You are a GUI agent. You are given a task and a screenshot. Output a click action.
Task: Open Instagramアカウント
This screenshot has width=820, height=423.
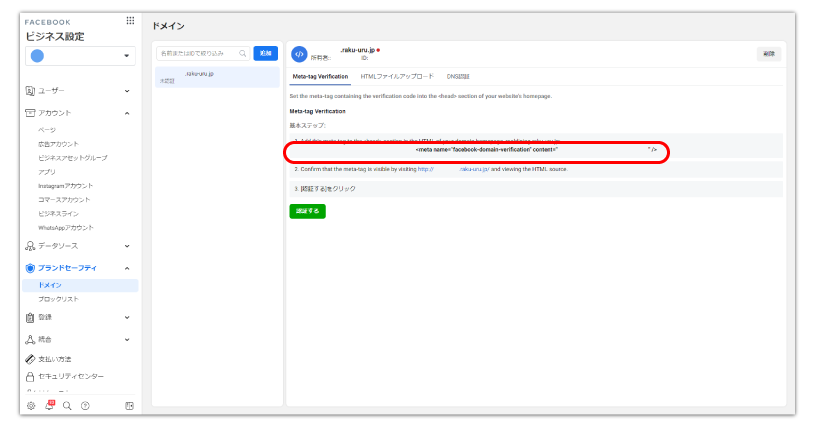pyautogui.click(x=65, y=186)
